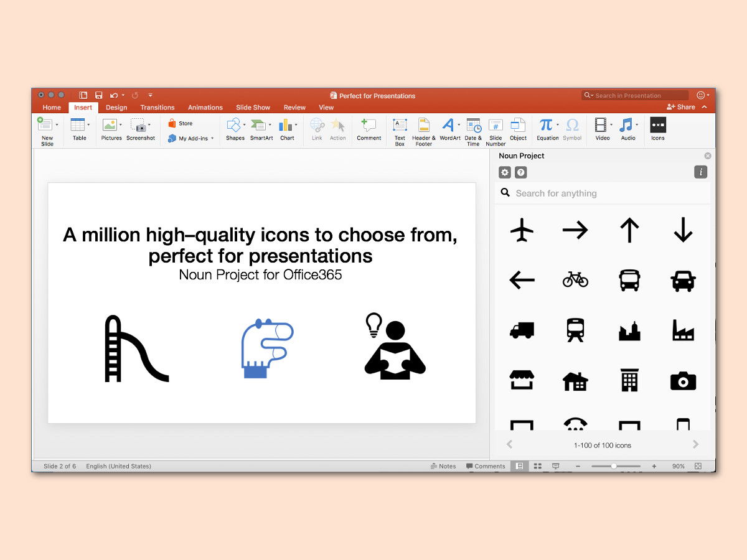Expand the Chart dropdown arrow
The height and width of the screenshot is (560, 747).
296,124
